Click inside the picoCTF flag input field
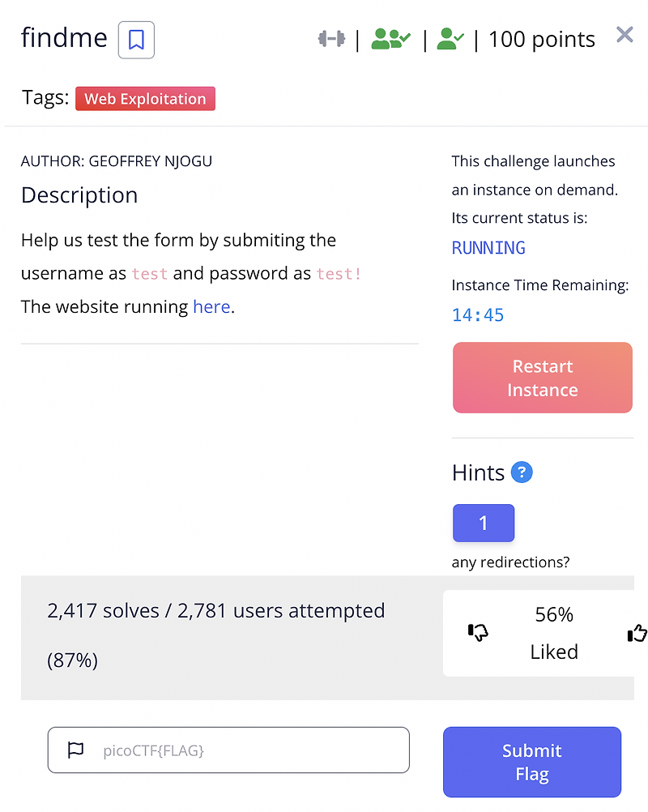 228,750
